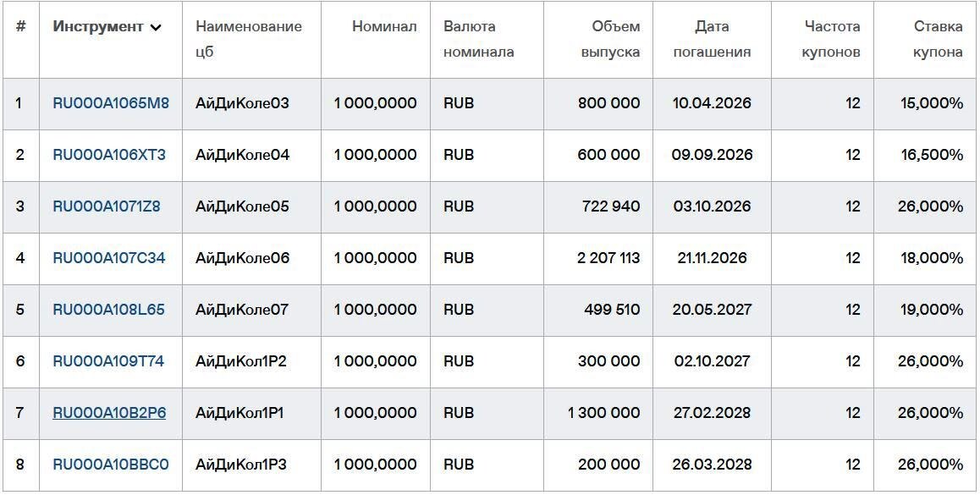Image resolution: width=980 pixels, height=495 pixels.
Task: Sort table by Номинал column
Action: click(x=386, y=26)
